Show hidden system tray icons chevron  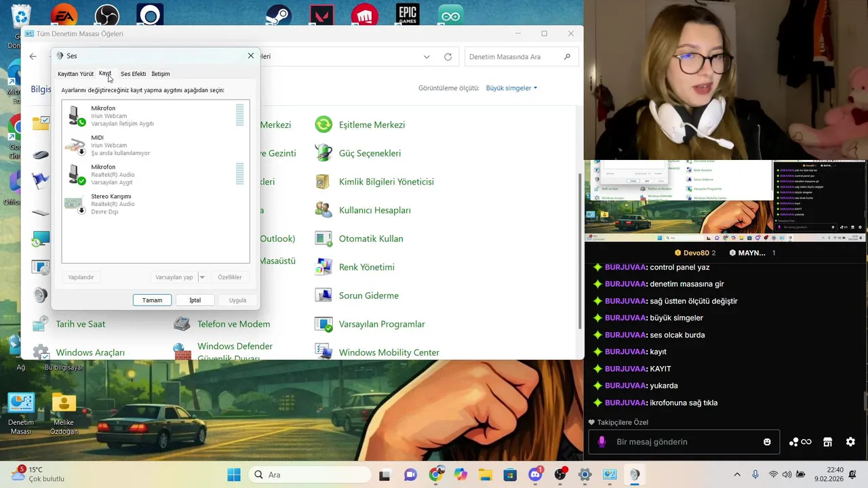pyautogui.click(x=737, y=474)
